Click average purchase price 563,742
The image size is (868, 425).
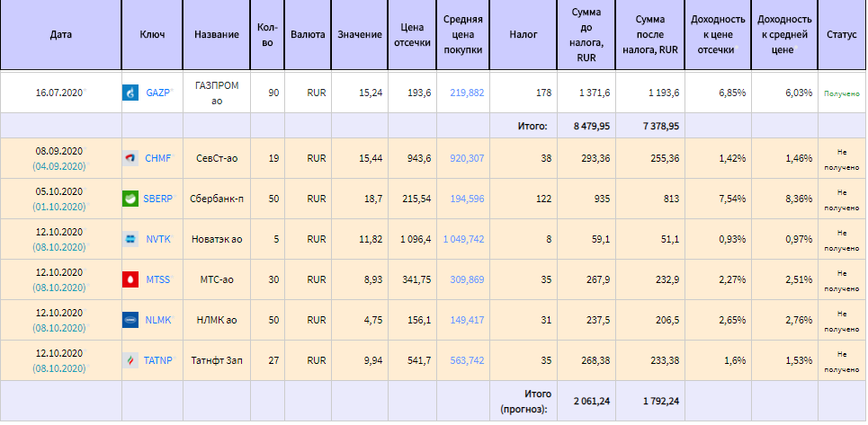pos(467,360)
